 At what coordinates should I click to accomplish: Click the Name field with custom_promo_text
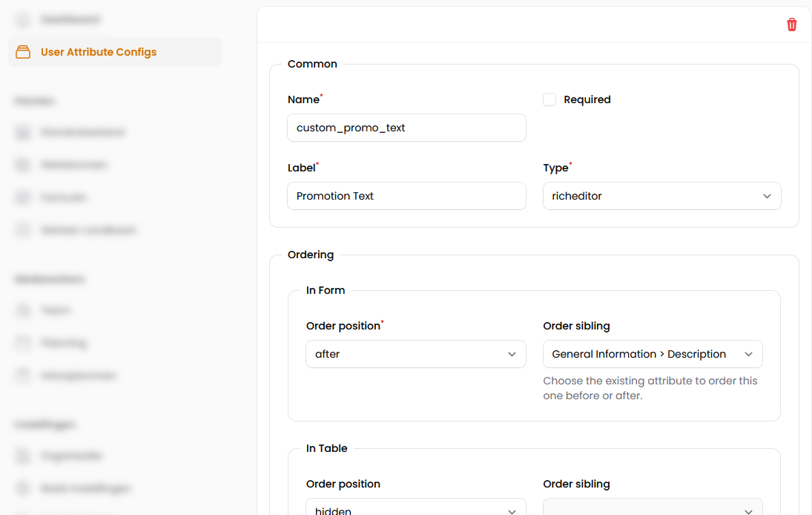pos(406,128)
